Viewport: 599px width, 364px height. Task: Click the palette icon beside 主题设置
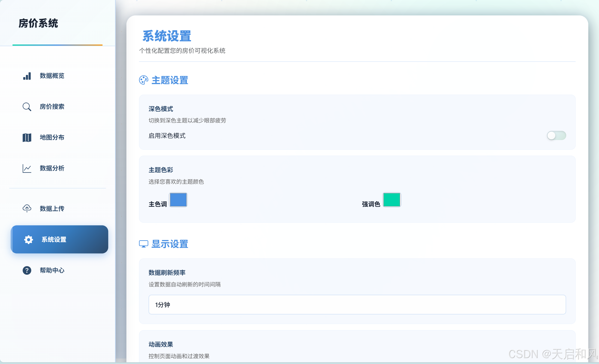click(x=144, y=80)
